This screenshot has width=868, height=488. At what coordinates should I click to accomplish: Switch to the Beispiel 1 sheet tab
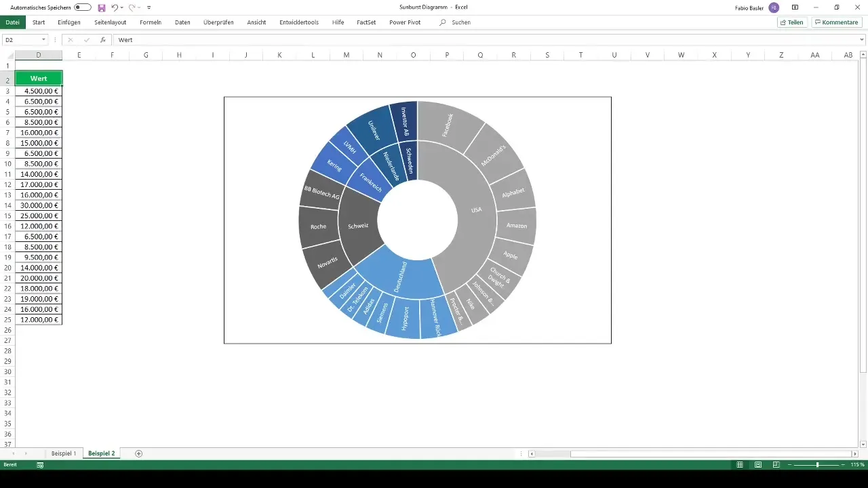pos(64,453)
